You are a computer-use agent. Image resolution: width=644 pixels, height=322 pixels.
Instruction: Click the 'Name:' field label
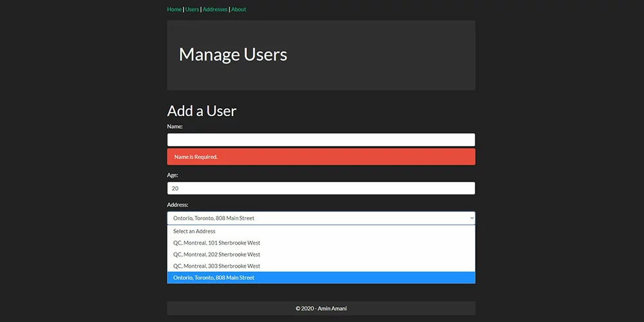click(175, 126)
